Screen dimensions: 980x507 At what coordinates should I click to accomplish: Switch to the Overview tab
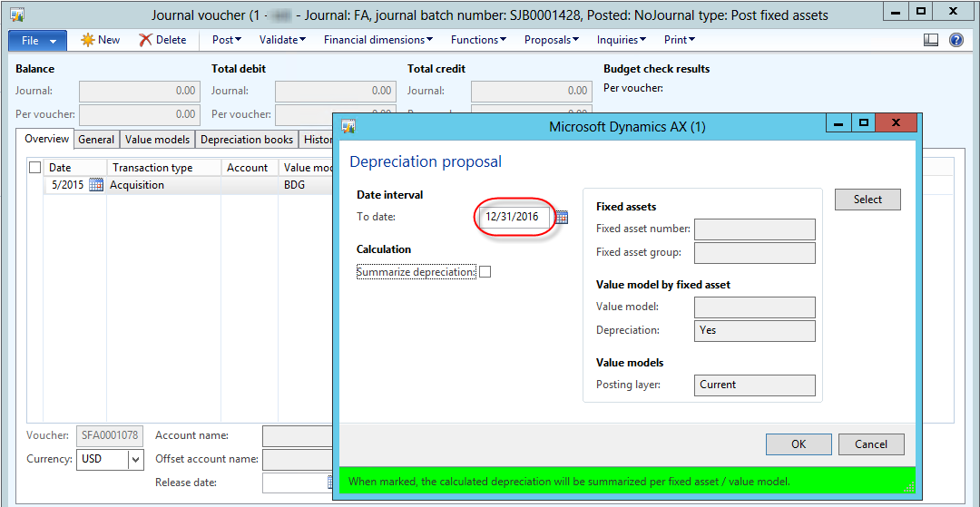(46, 140)
